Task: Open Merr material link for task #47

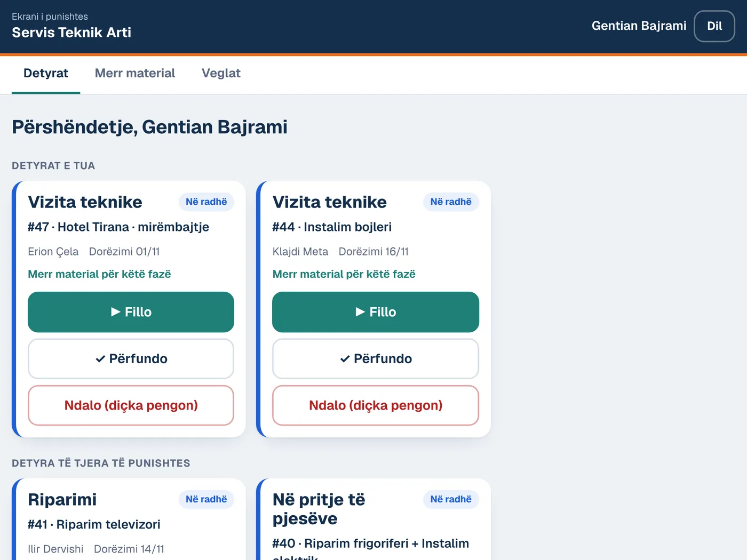Action: pos(99,274)
